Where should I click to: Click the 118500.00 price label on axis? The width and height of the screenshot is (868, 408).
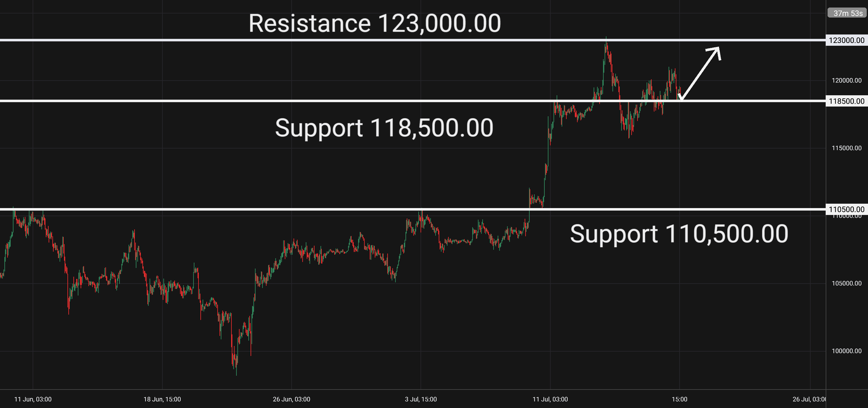click(846, 101)
